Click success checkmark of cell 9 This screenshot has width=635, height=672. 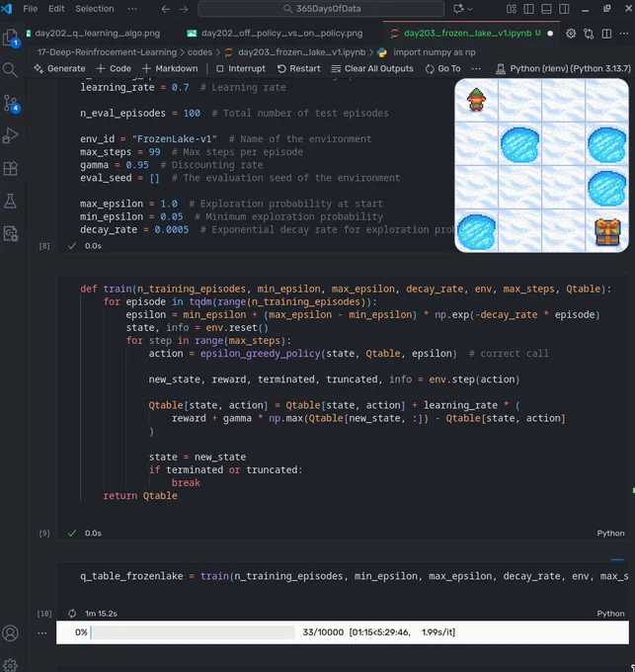72,533
